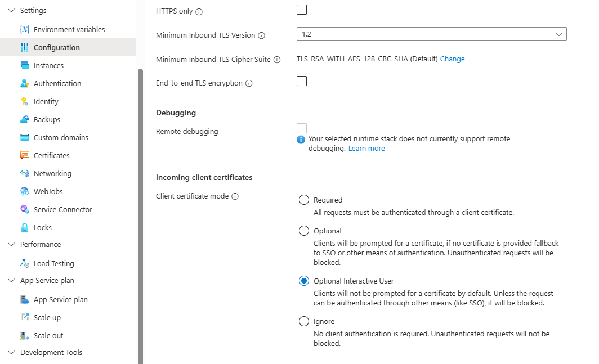The width and height of the screenshot is (599, 364).
Task: Go to the Scale up page
Action: click(47, 317)
